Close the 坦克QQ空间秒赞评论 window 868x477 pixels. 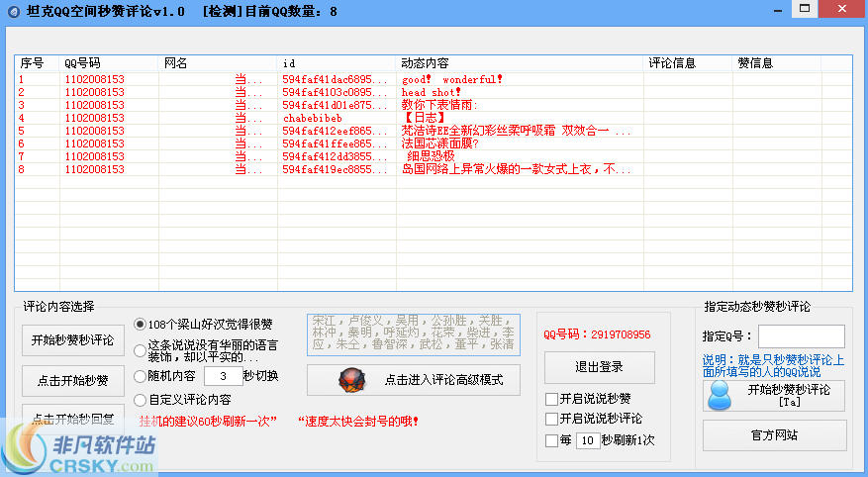pos(842,9)
